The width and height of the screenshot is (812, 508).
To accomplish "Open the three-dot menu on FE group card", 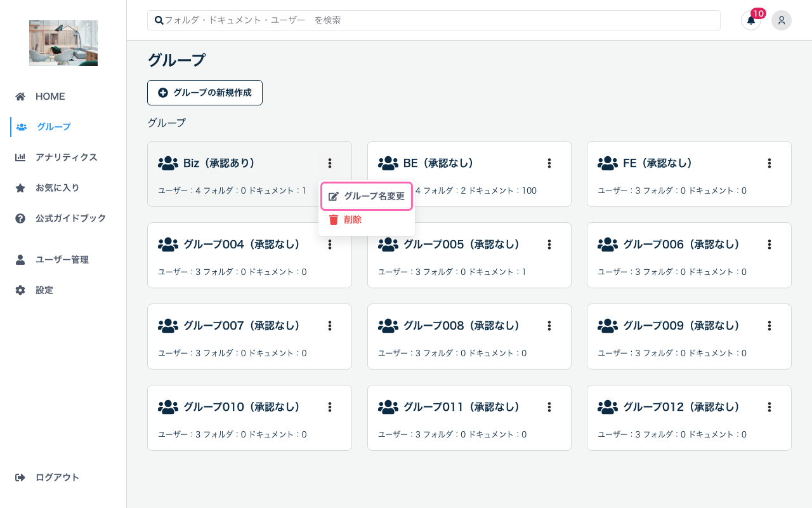I will pyautogui.click(x=769, y=163).
